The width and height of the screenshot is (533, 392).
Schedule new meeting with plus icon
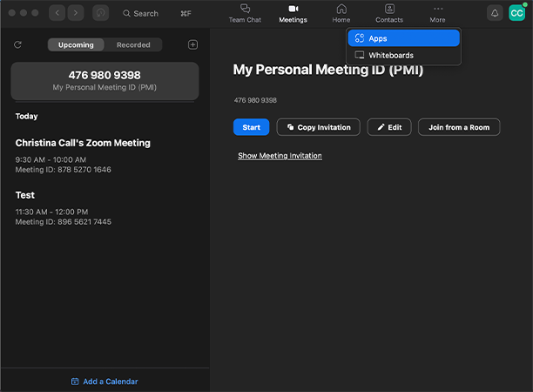click(192, 45)
